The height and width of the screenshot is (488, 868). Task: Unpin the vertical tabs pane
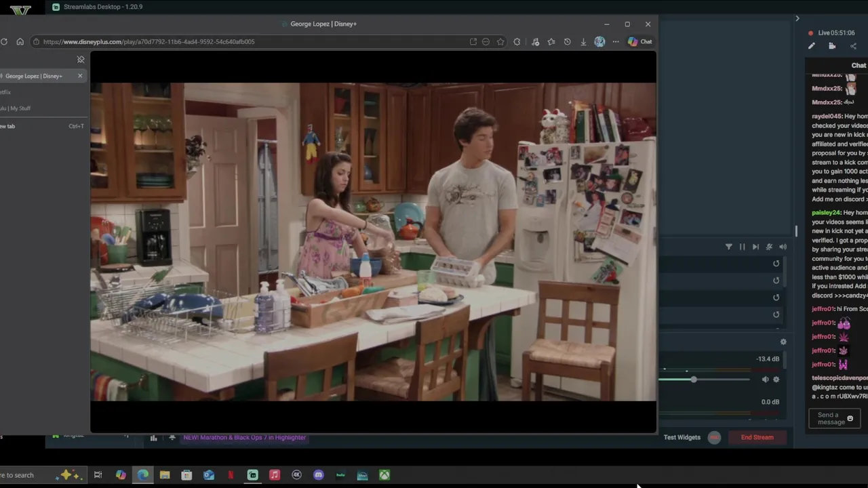coord(81,60)
